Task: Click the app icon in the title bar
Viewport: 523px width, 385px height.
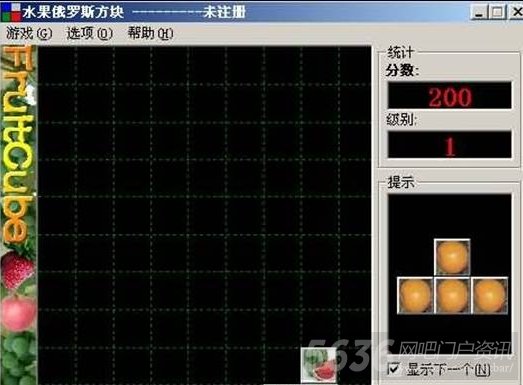Action: (x=11, y=11)
